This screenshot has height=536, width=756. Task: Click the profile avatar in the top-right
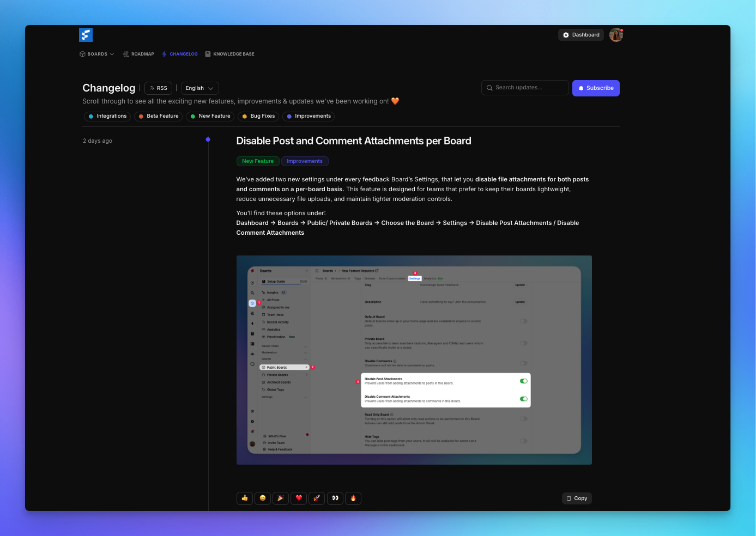(x=616, y=34)
